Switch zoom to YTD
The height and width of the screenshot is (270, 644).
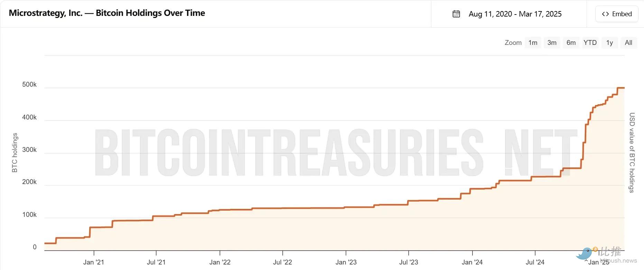(x=590, y=42)
